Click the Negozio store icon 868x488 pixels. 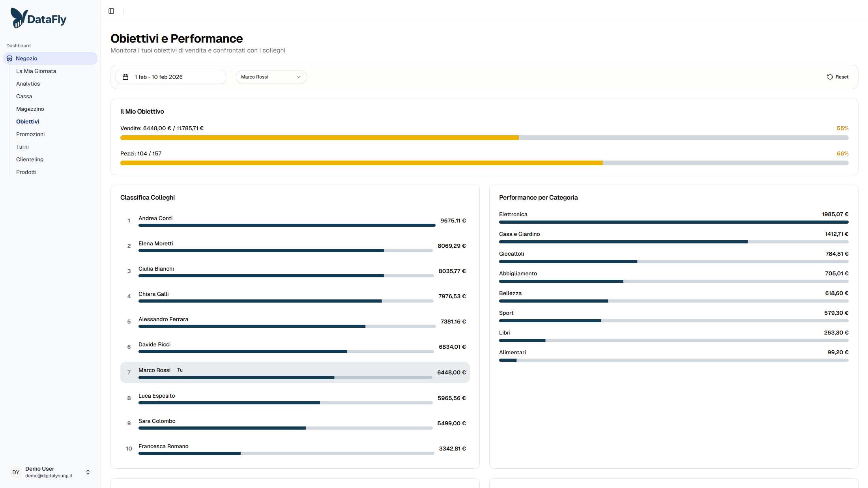[x=9, y=58]
